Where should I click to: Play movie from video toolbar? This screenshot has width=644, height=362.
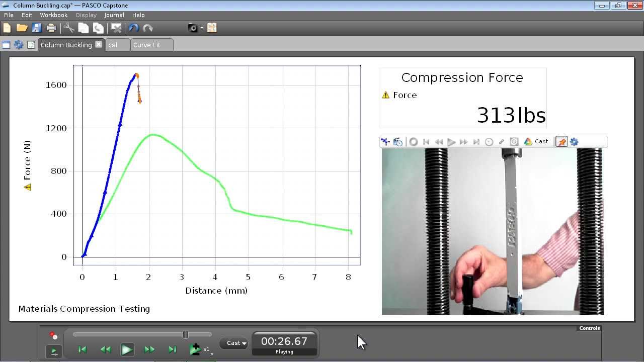point(451,142)
